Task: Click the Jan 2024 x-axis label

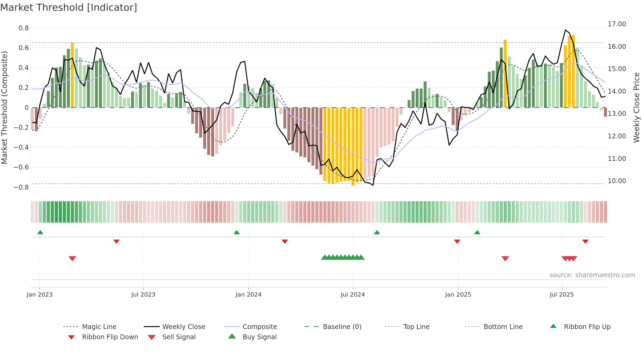Action: pos(249,294)
